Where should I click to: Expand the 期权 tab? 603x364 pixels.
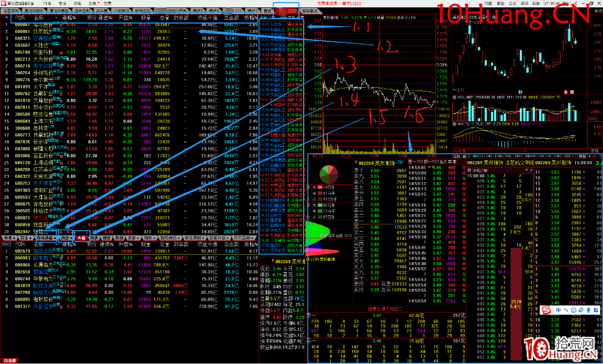150,238
